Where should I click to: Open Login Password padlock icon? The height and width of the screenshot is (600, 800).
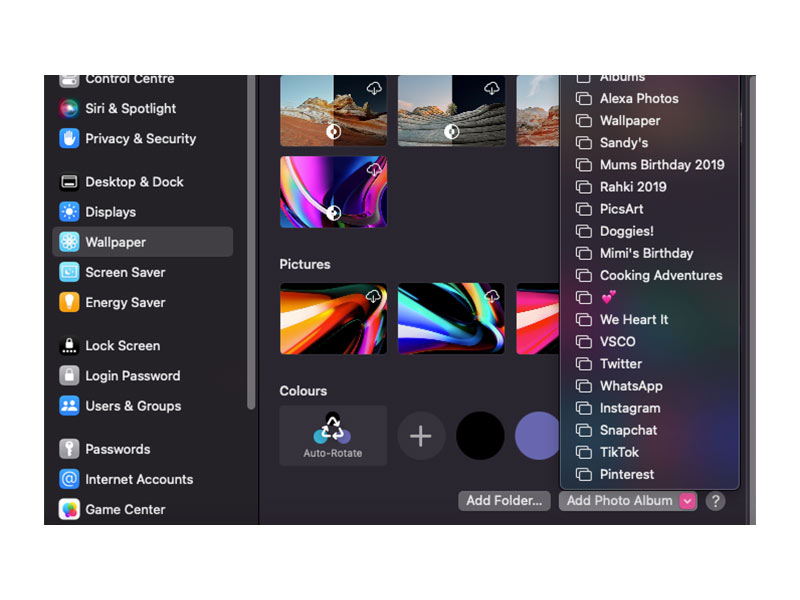69,376
